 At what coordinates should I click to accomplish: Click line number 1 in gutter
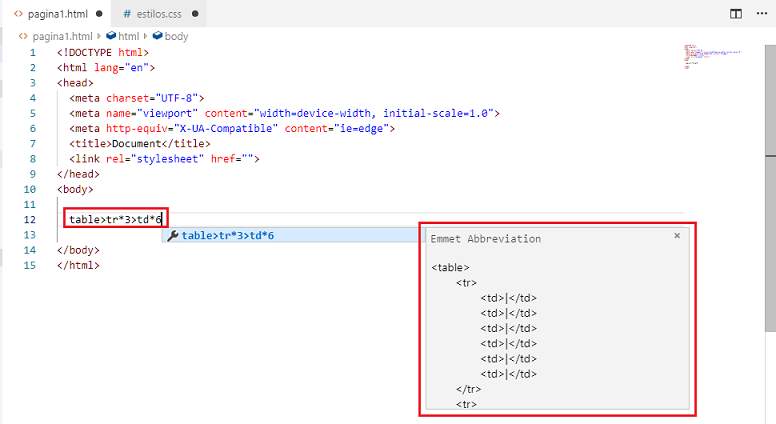(x=33, y=52)
